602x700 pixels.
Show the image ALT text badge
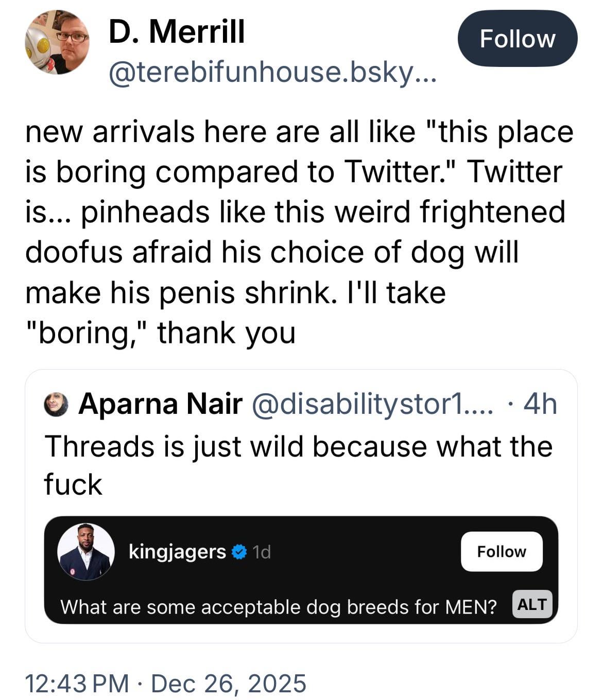[532, 604]
